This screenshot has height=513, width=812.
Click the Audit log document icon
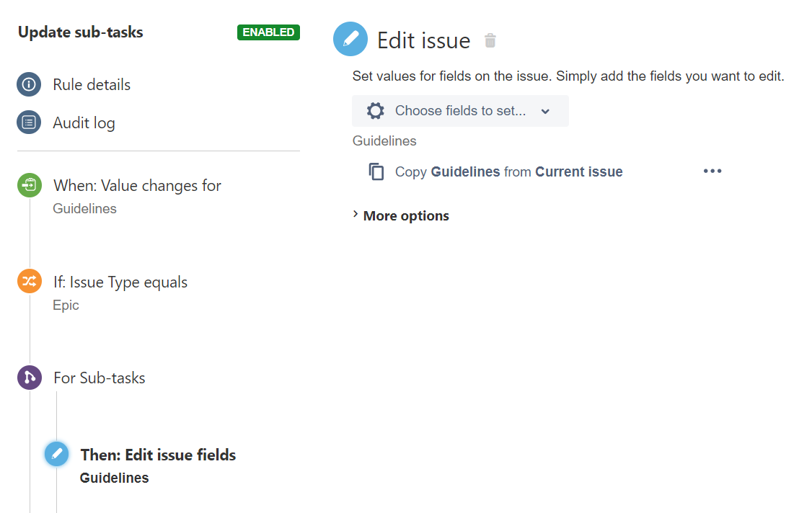point(29,122)
